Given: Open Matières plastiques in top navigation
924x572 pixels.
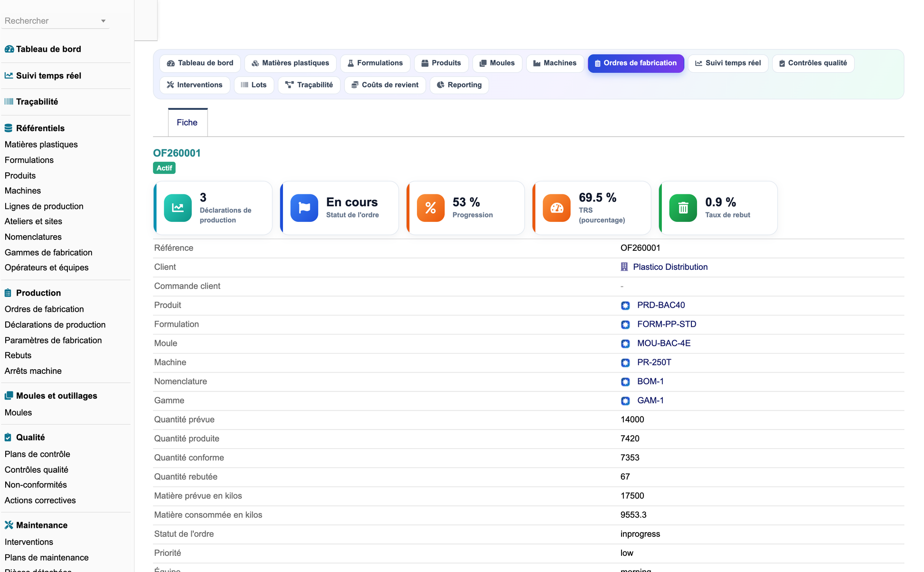Looking at the screenshot, I should click(290, 63).
